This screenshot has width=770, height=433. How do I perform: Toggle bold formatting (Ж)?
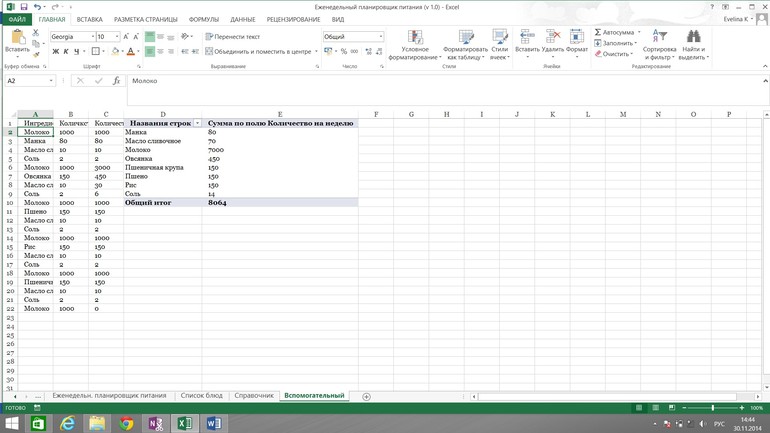56,51
